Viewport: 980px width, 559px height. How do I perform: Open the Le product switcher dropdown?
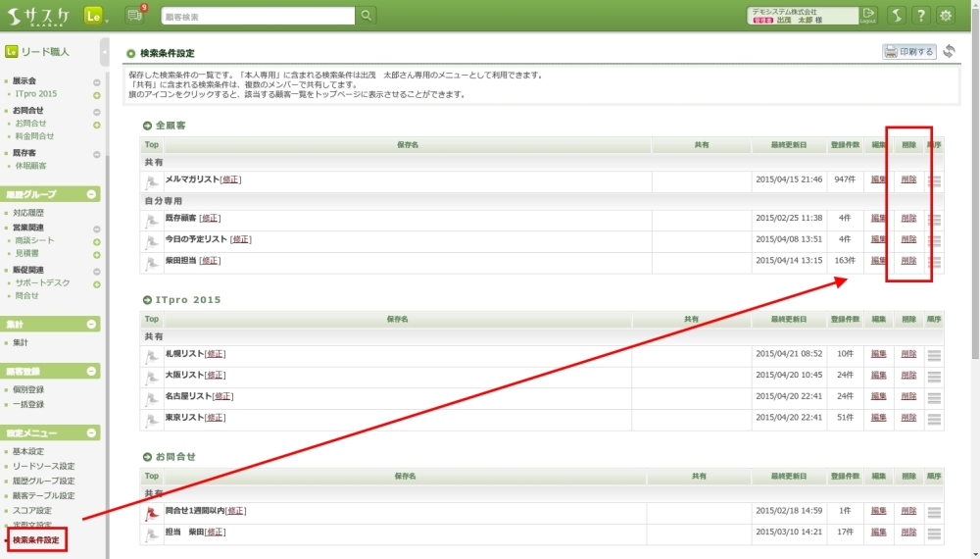95,16
